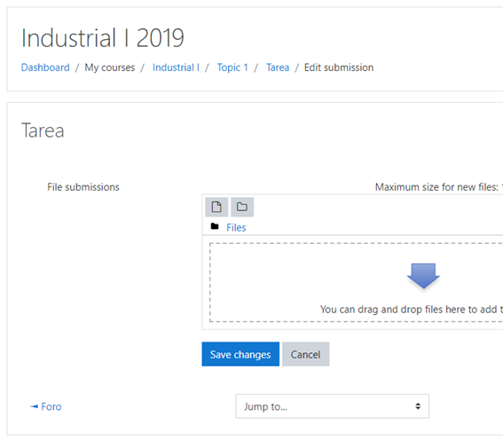The height and width of the screenshot is (448, 503).
Task: Open Industrial I breadcrumb link
Action: pos(176,67)
